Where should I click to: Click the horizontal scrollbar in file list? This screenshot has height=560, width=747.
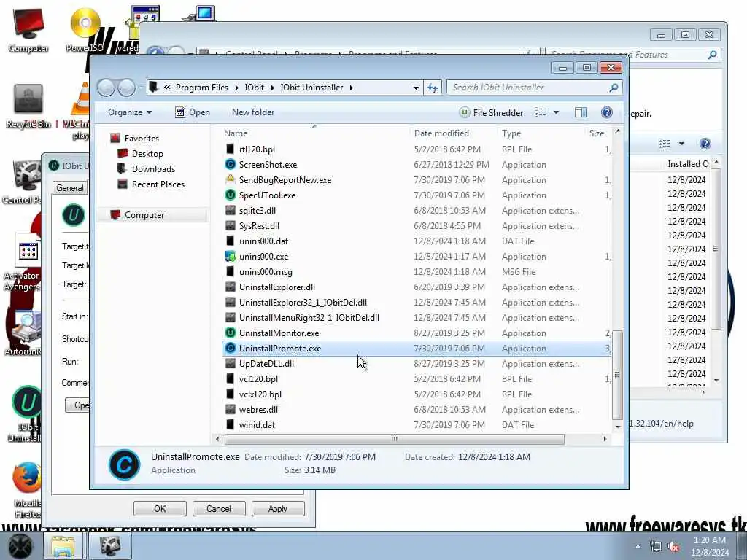395,439
